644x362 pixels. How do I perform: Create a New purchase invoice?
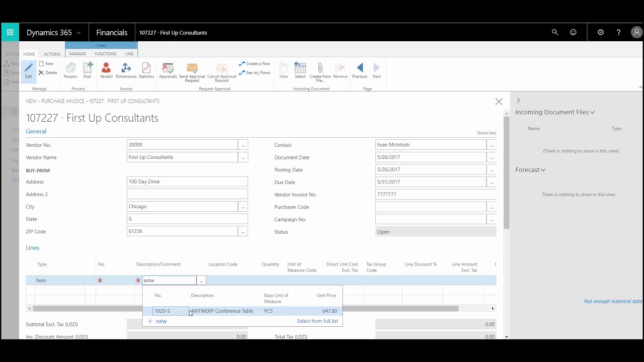click(x=46, y=64)
